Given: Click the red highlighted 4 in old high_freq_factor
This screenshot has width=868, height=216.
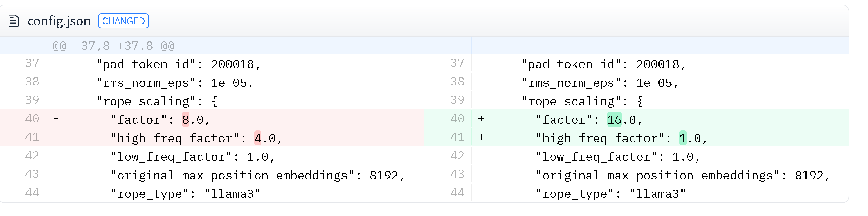Looking at the screenshot, I should click(x=258, y=138).
